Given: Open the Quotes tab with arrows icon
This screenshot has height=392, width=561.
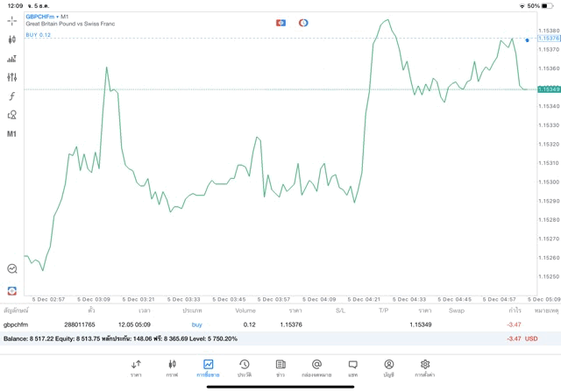Looking at the screenshot, I should [136, 368].
